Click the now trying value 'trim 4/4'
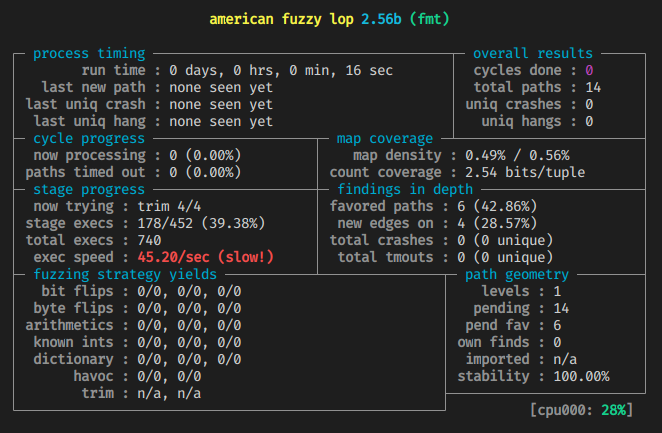Viewport: 662px width, 433px height. (169, 206)
